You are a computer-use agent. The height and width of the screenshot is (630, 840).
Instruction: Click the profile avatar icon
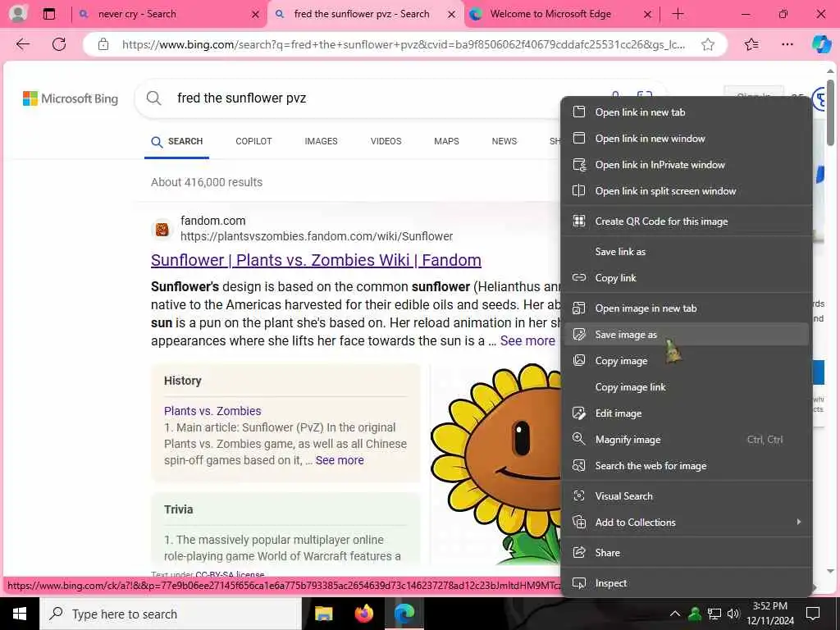click(18, 14)
